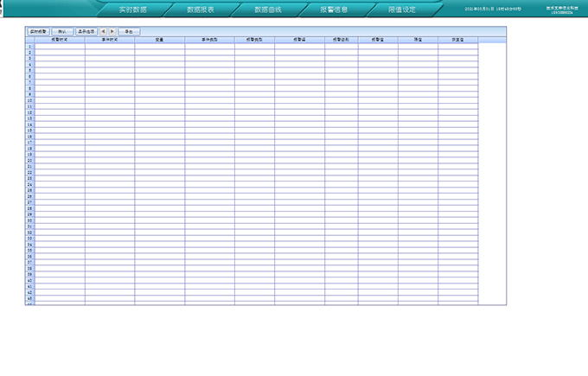Switch to the 数据报表 tab
Image resolution: width=588 pixels, height=376 pixels.
200,10
